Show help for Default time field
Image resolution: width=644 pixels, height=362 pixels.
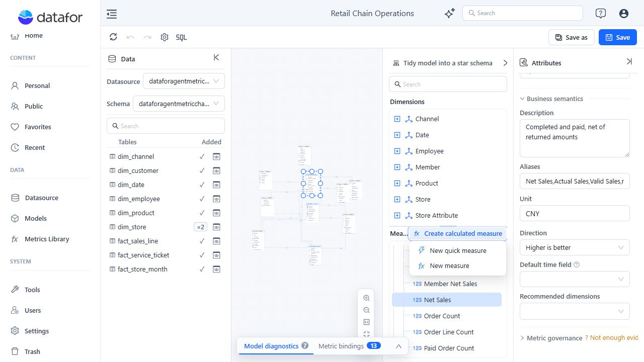tap(577, 264)
